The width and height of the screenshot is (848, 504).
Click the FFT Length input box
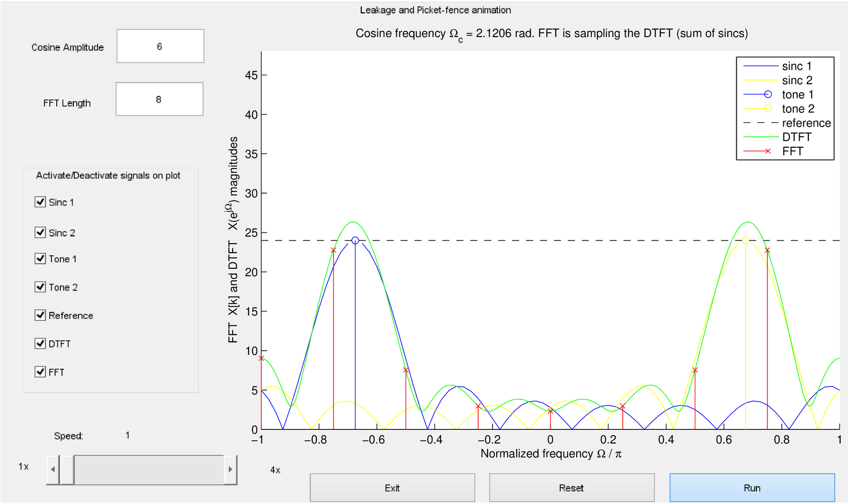pos(159,99)
